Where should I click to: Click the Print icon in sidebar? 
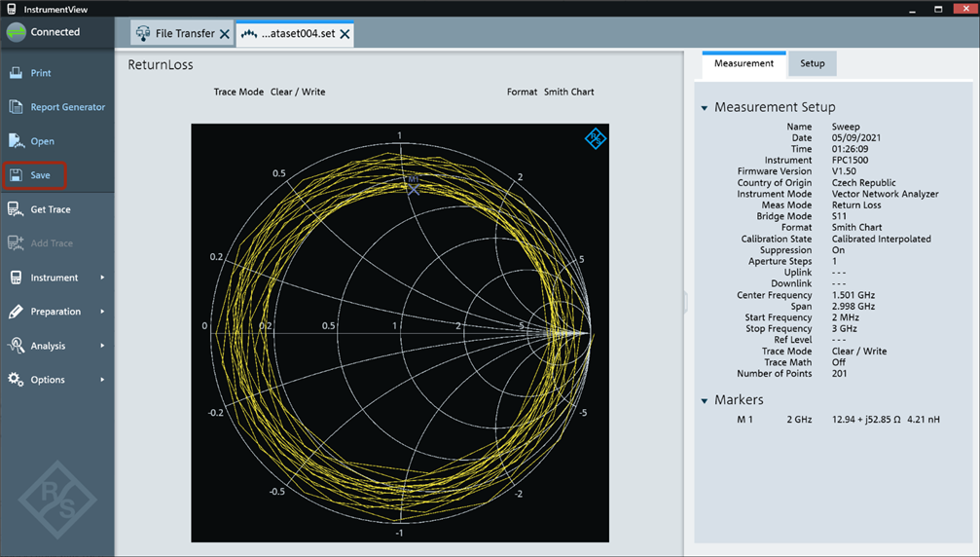pos(16,73)
